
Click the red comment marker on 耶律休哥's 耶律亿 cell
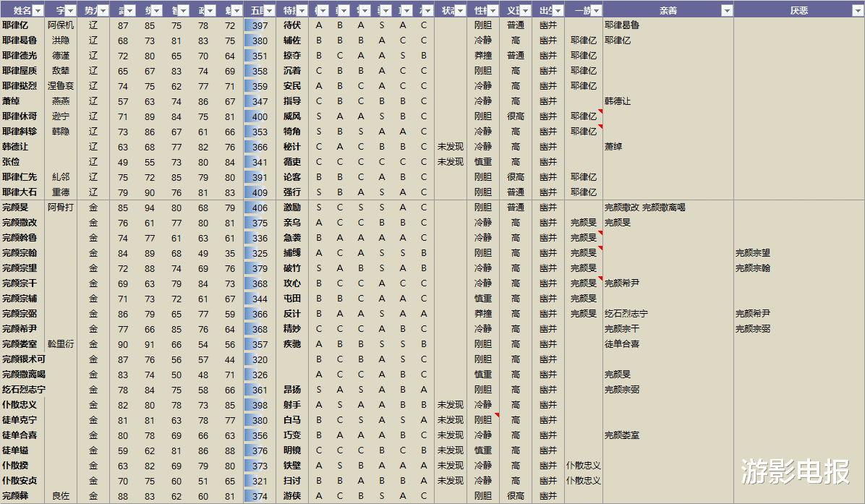point(600,110)
